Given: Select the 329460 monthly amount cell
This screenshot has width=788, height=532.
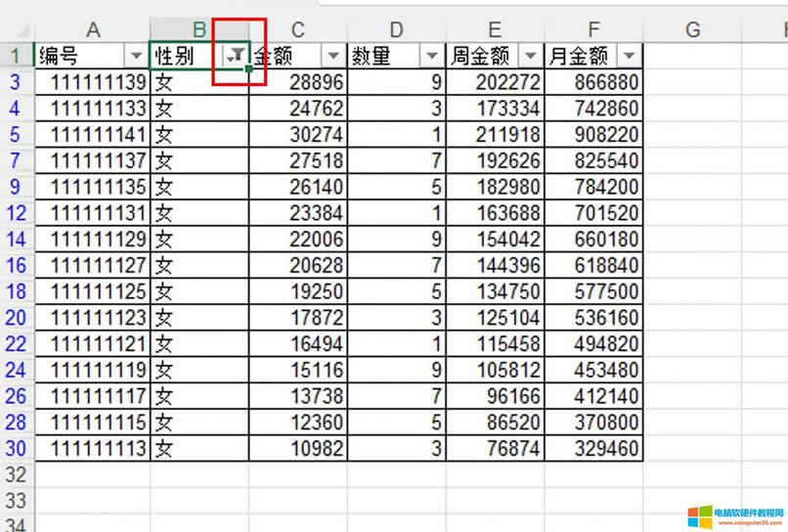Looking at the screenshot, I should 593,448.
